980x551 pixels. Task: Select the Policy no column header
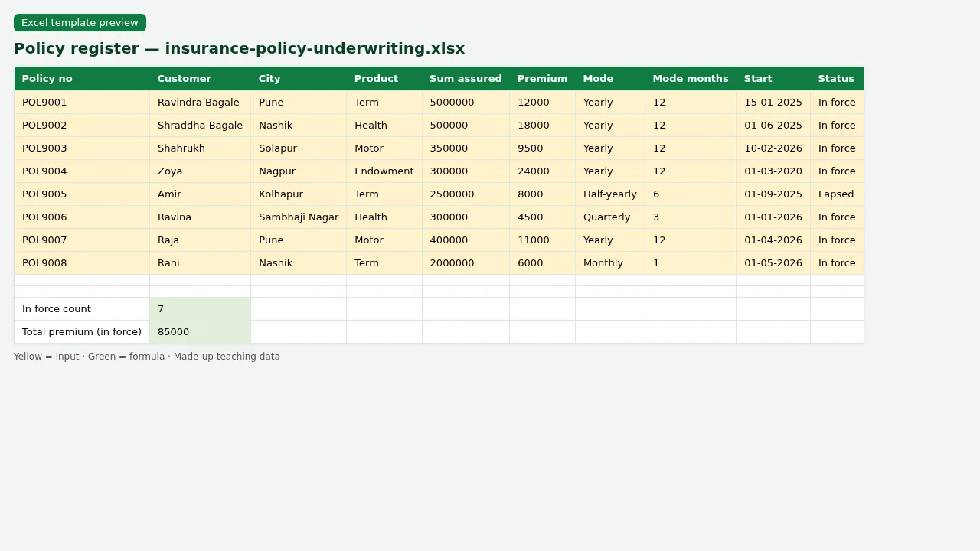(x=82, y=79)
